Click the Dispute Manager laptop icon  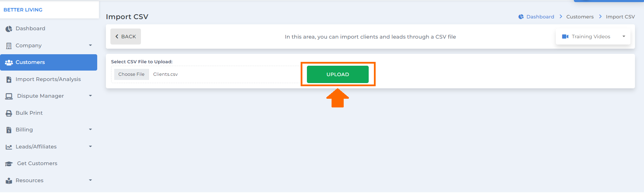(x=9, y=96)
